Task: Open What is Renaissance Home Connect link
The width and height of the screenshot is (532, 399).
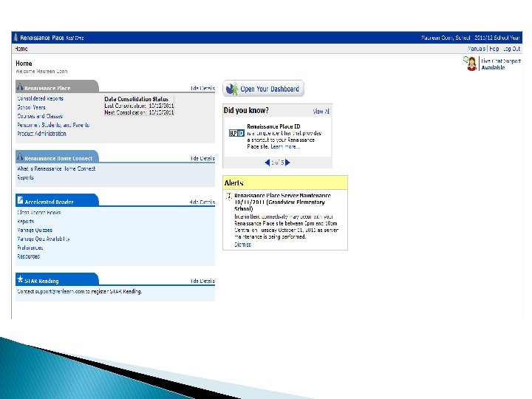Action: 56,168
